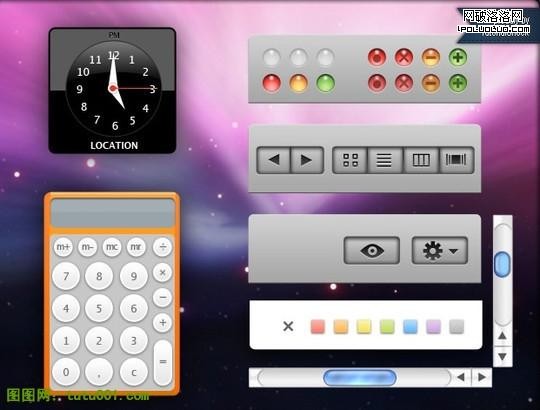Click the horizontal scrollbar right arrow
This screenshot has width=540, height=410.
coord(482,377)
